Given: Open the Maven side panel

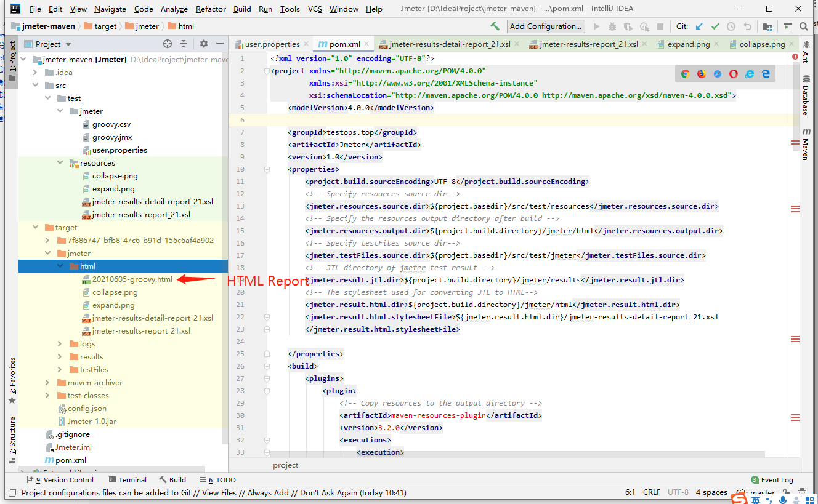Looking at the screenshot, I should (805, 144).
